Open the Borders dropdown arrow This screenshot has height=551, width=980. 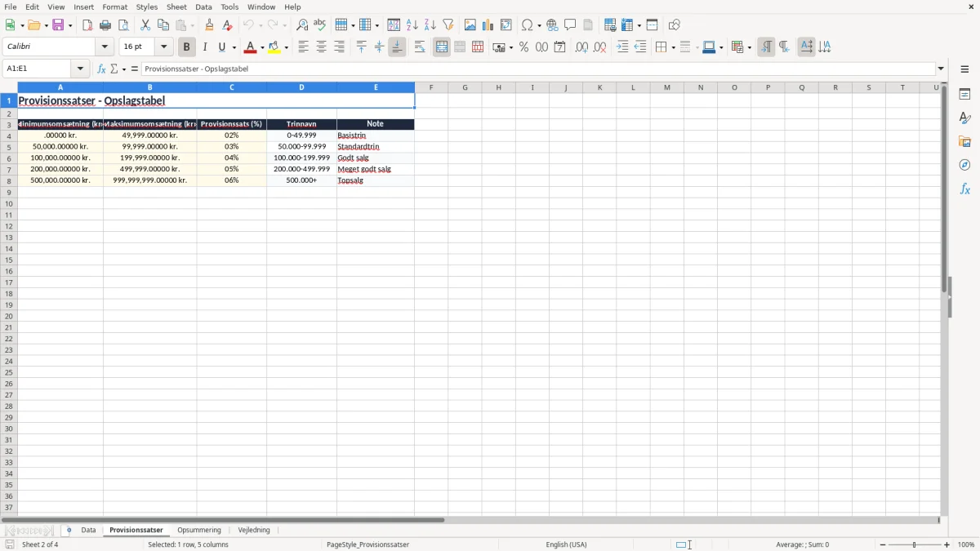click(672, 47)
